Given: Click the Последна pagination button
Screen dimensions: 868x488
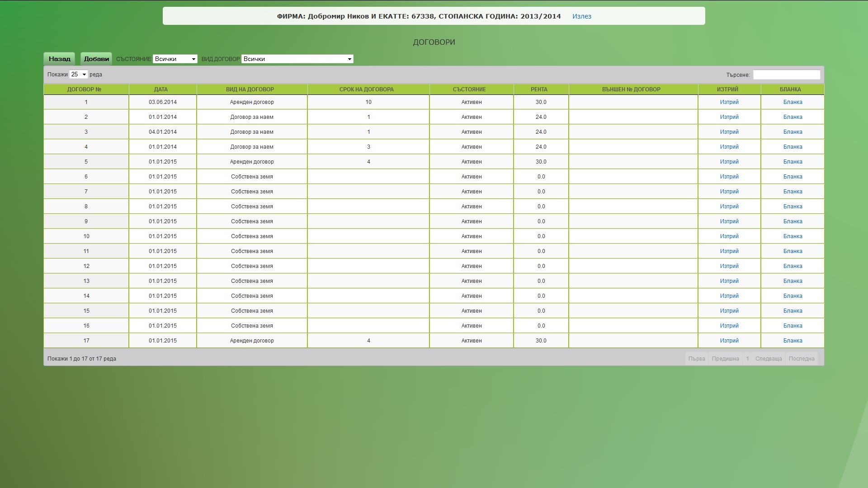Looking at the screenshot, I should coord(801,359).
